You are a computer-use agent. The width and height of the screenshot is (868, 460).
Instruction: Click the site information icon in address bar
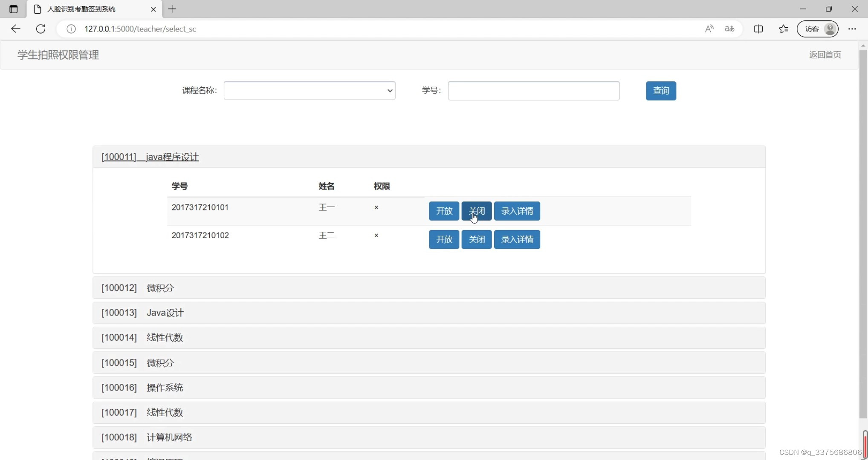pos(71,29)
